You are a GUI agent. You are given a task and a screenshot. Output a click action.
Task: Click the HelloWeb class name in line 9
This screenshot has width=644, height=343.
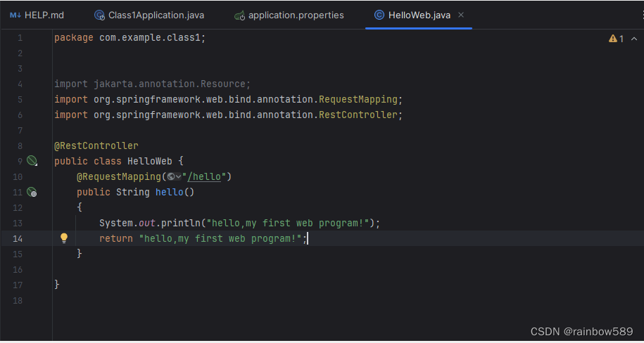[x=149, y=161]
